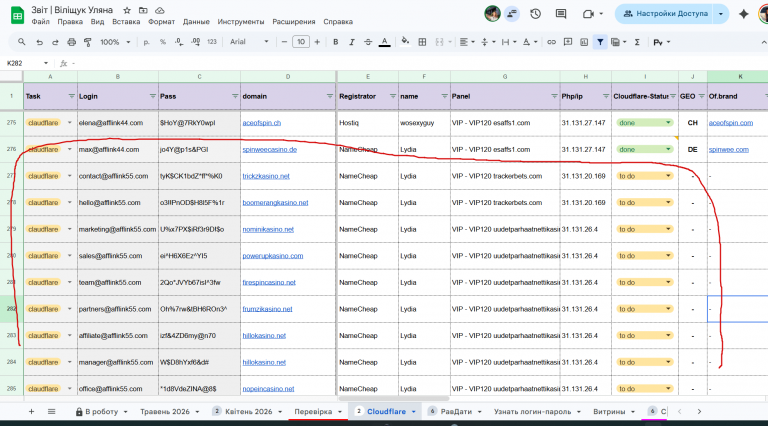Image resolution: width=768 pixels, height=426 pixels.
Task: Undo the last action
Action: (x=39, y=42)
